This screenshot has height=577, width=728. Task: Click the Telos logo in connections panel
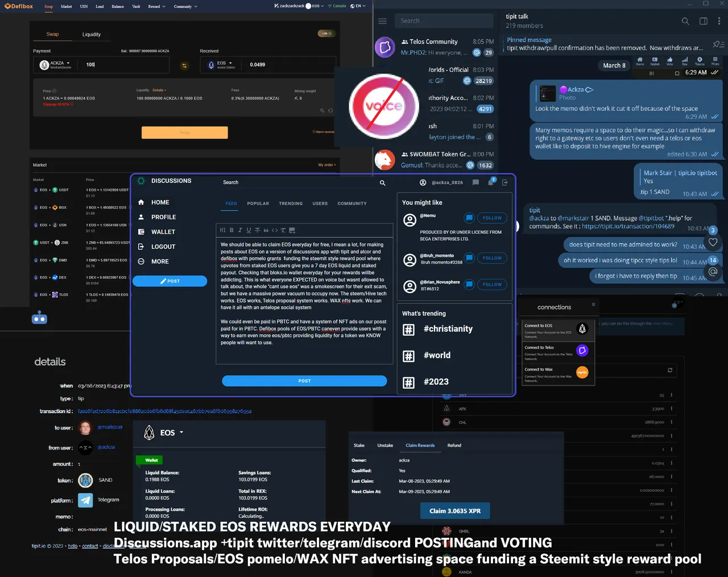[582, 351]
